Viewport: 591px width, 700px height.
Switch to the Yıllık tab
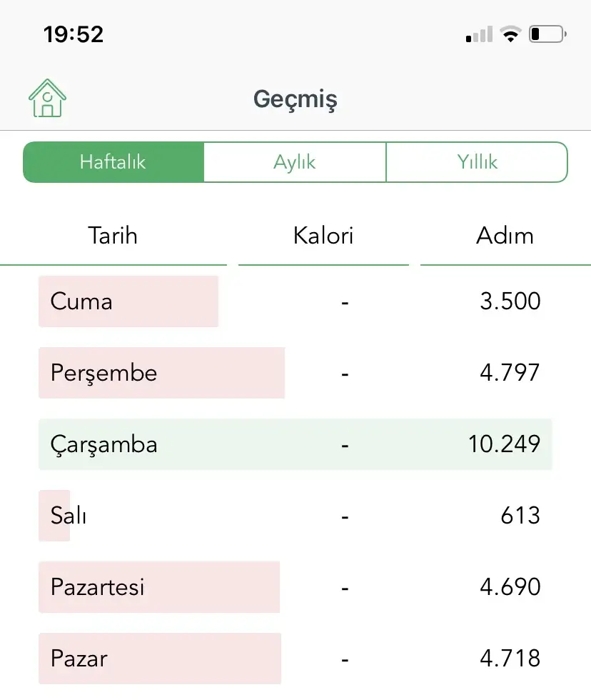point(477,162)
